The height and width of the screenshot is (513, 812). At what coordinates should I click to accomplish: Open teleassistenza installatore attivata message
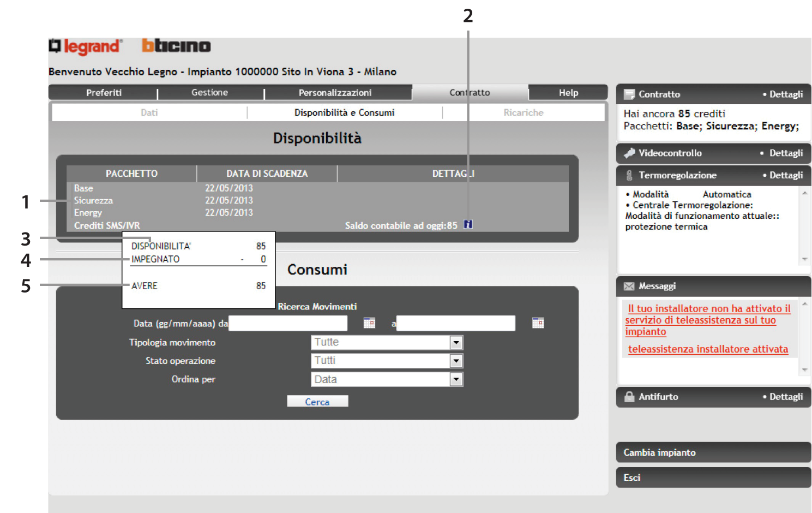point(708,349)
